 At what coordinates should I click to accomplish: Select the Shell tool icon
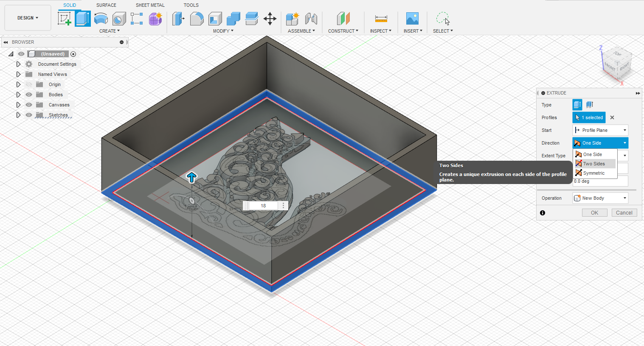215,19
